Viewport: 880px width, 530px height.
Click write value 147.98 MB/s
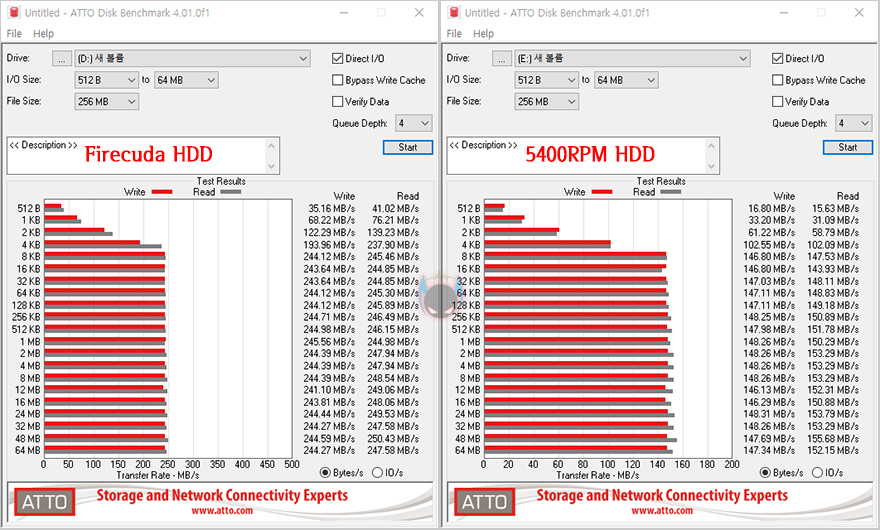click(769, 330)
